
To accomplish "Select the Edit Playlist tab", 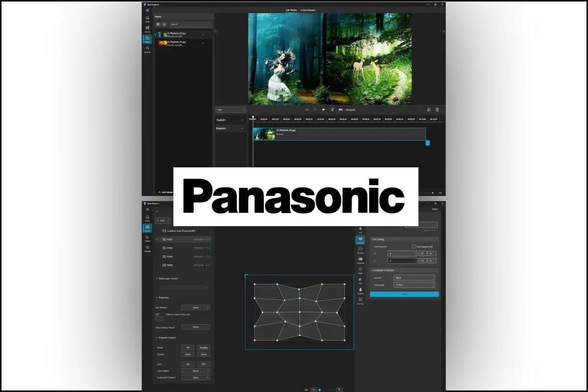I will tap(292, 10).
